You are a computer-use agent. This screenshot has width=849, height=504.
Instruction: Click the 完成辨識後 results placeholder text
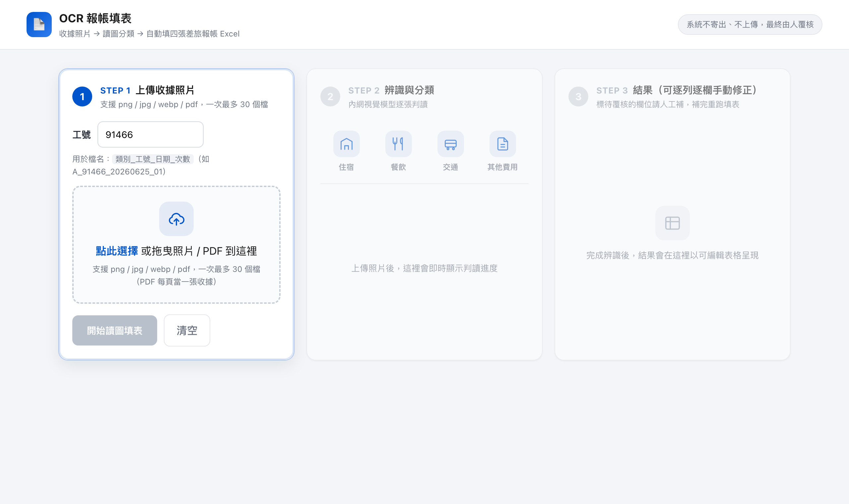click(x=673, y=255)
